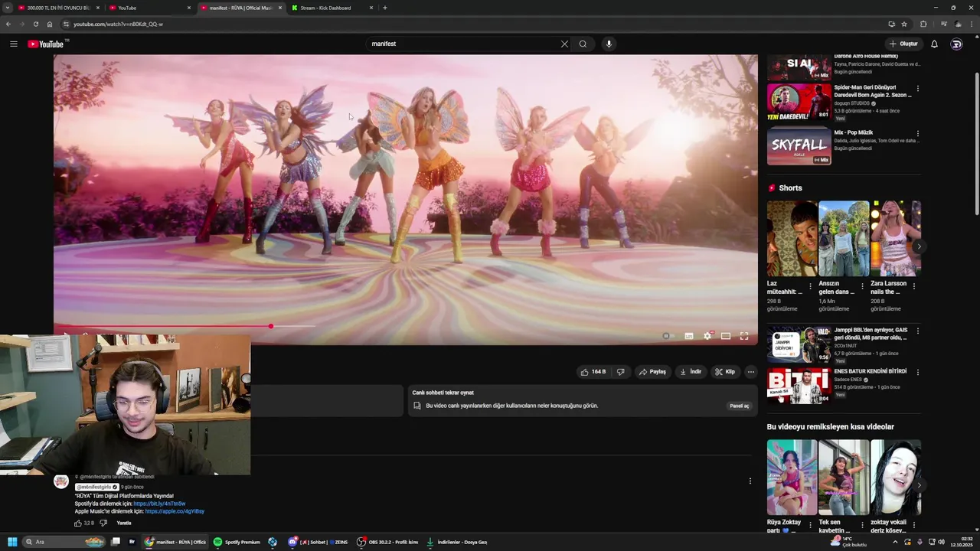Image resolution: width=980 pixels, height=551 pixels.
Task: Open the more actions menu beside Klip
Action: point(750,372)
